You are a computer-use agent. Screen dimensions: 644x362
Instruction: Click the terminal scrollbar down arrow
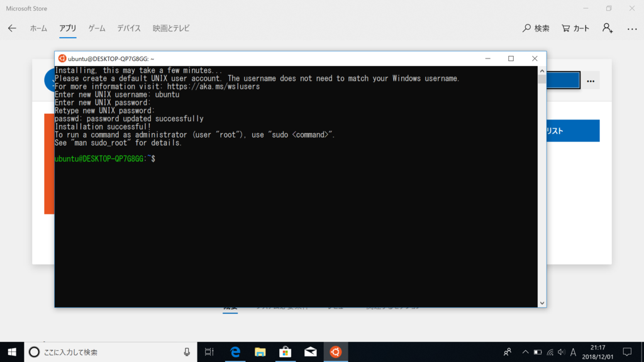542,303
